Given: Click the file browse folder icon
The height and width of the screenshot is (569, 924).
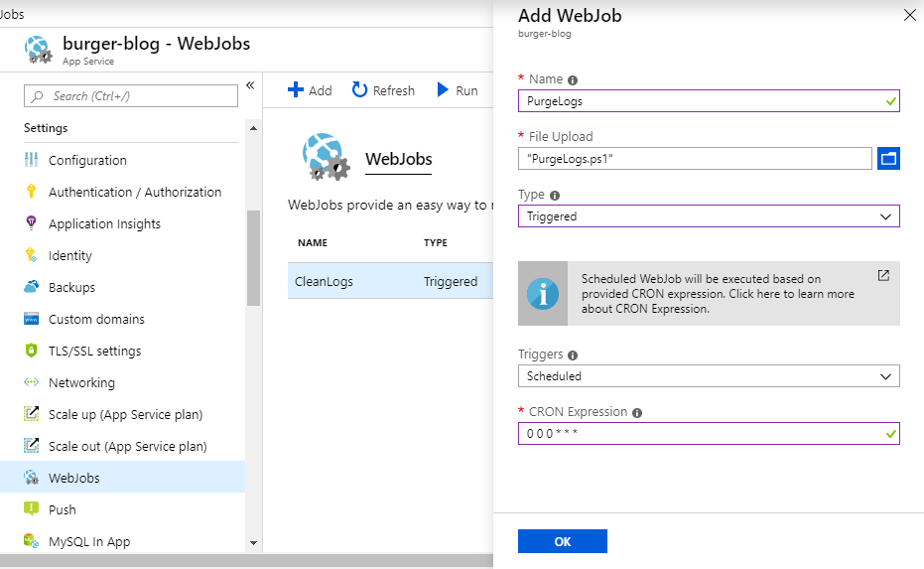Looking at the screenshot, I should [888, 159].
